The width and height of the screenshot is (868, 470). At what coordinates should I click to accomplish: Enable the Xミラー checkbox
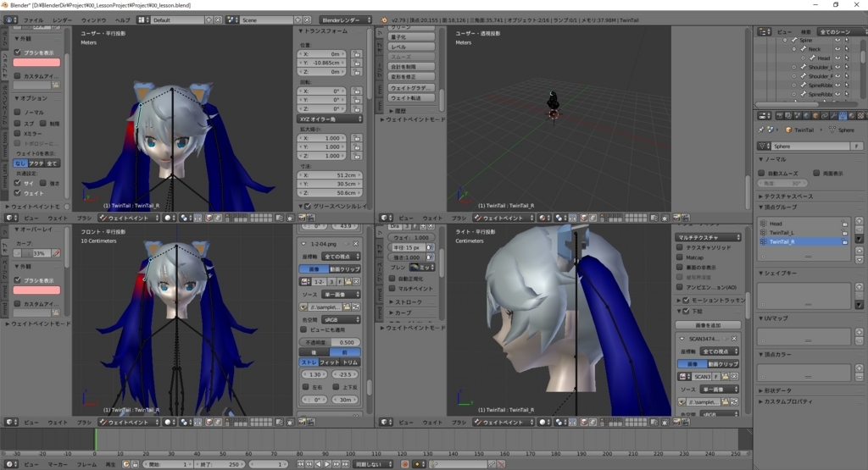pyautogui.click(x=18, y=133)
